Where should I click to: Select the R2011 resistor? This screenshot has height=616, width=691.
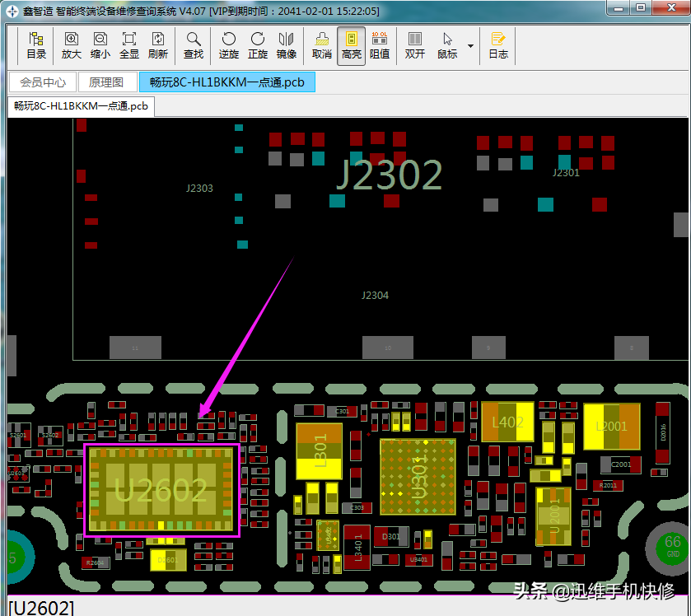click(x=608, y=485)
